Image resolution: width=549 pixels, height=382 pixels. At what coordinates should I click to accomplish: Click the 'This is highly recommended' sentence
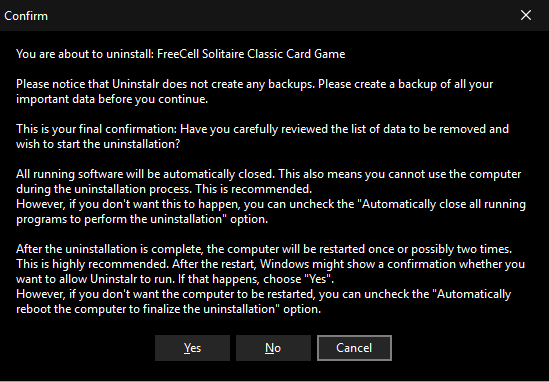pyautogui.click(x=92, y=264)
